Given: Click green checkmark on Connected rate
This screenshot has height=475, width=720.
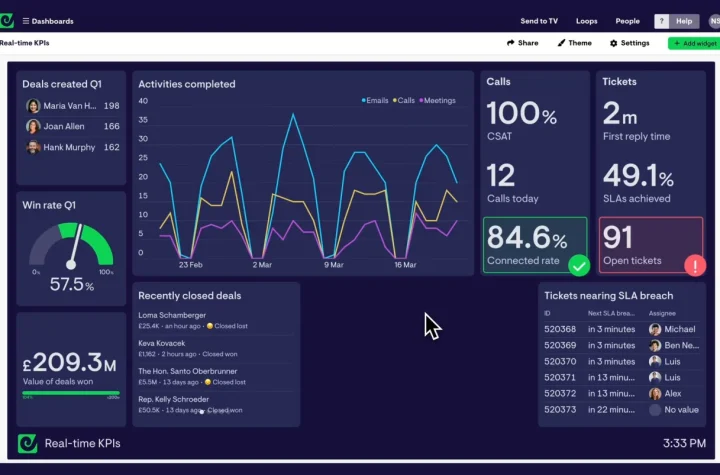Looking at the screenshot, I should [578, 265].
